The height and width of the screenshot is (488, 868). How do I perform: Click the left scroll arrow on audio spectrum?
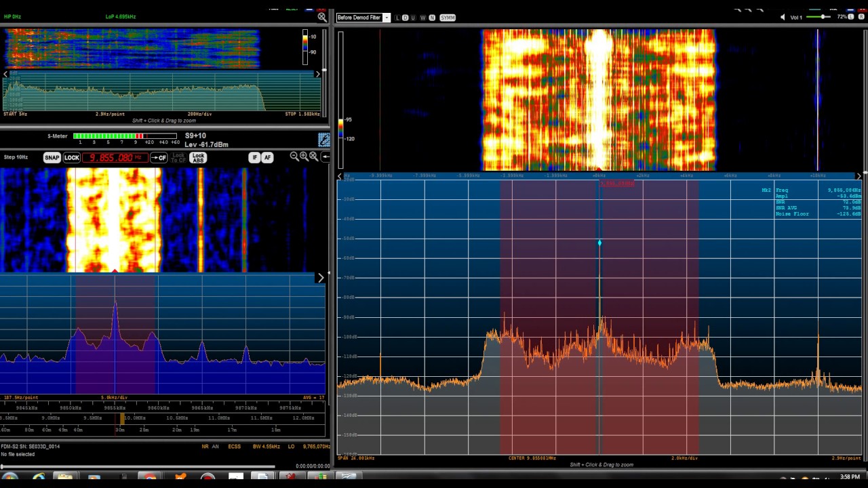(x=5, y=75)
